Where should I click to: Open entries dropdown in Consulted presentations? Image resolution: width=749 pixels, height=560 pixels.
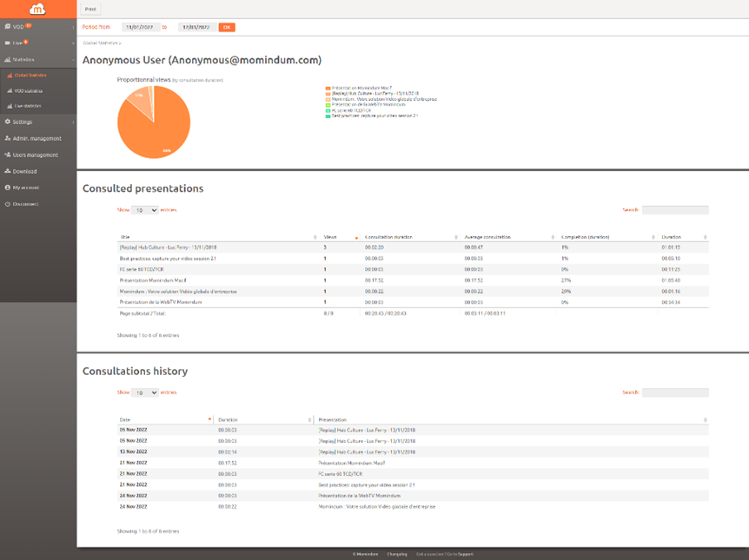145,210
